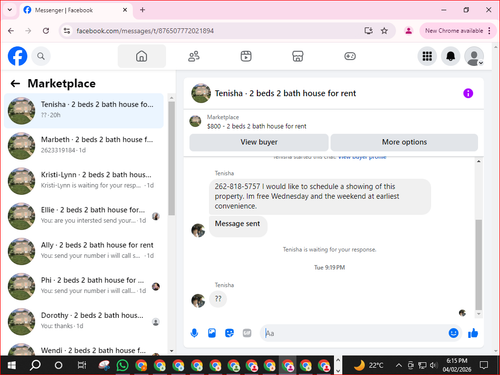Open Windows taskbar search
This screenshot has height=375, width=500.
(x=35, y=365)
